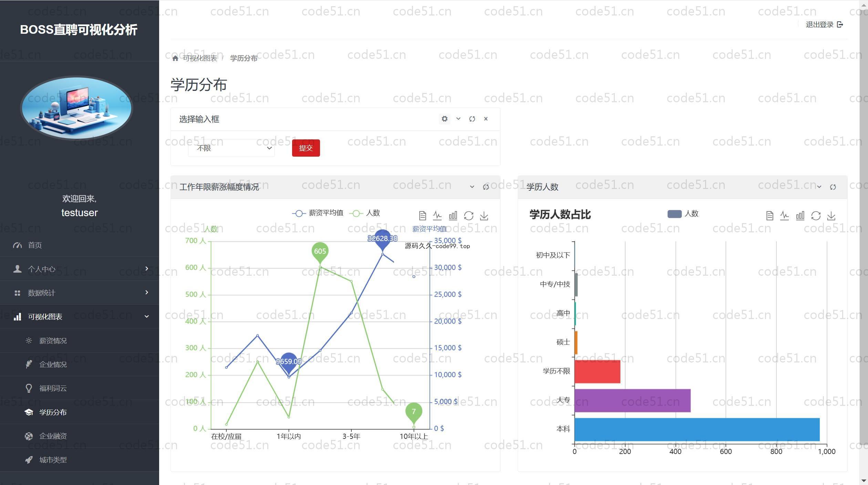Switch 学历人数占比 chart to bar type

pyautogui.click(x=800, y=216)
